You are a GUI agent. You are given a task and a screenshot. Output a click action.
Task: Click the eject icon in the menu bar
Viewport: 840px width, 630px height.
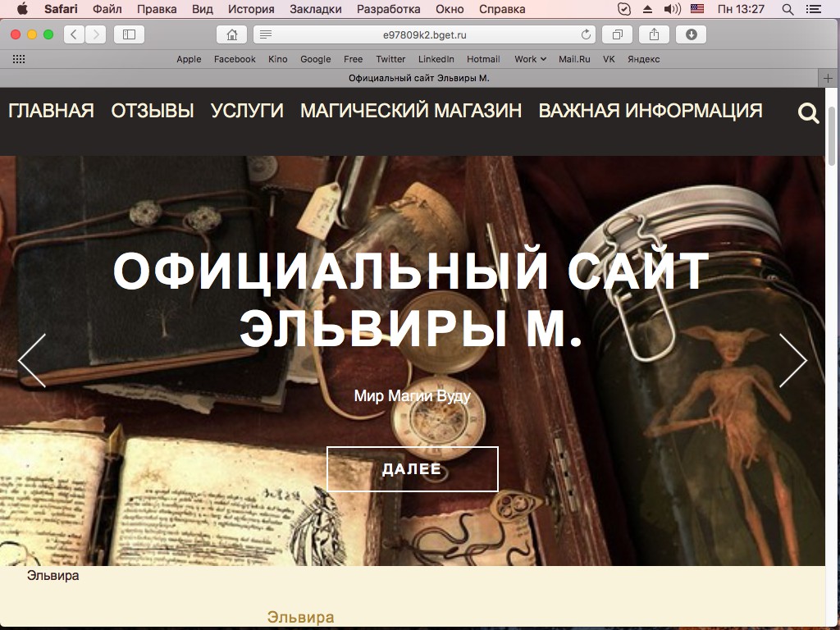click(x=647, y=9)
